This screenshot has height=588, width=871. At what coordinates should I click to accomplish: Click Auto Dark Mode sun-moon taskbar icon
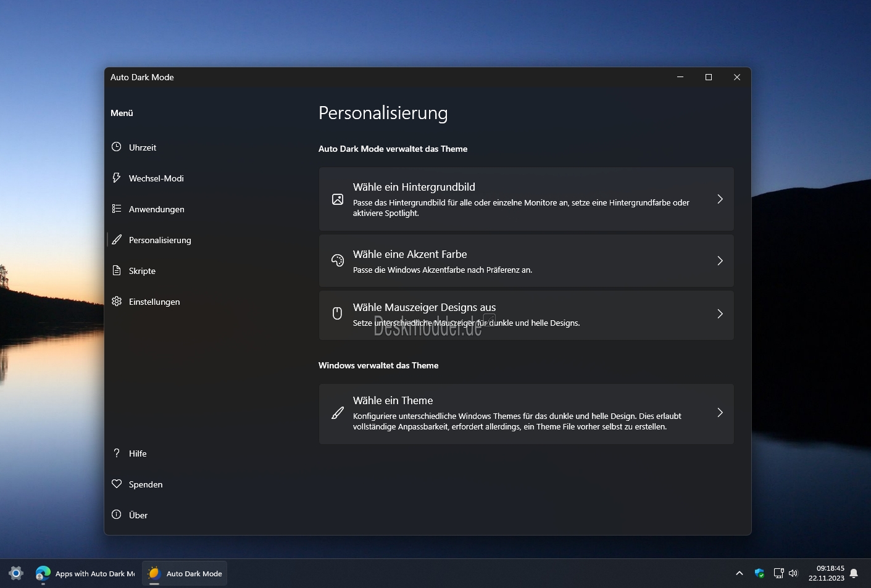point(154,573)
